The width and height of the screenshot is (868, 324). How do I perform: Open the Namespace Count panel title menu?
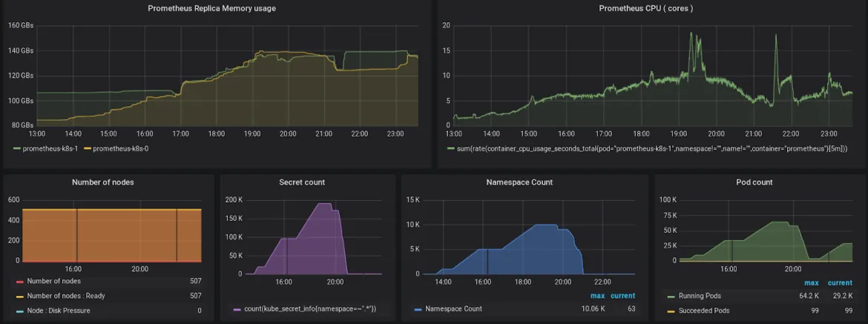click(519, 182)
